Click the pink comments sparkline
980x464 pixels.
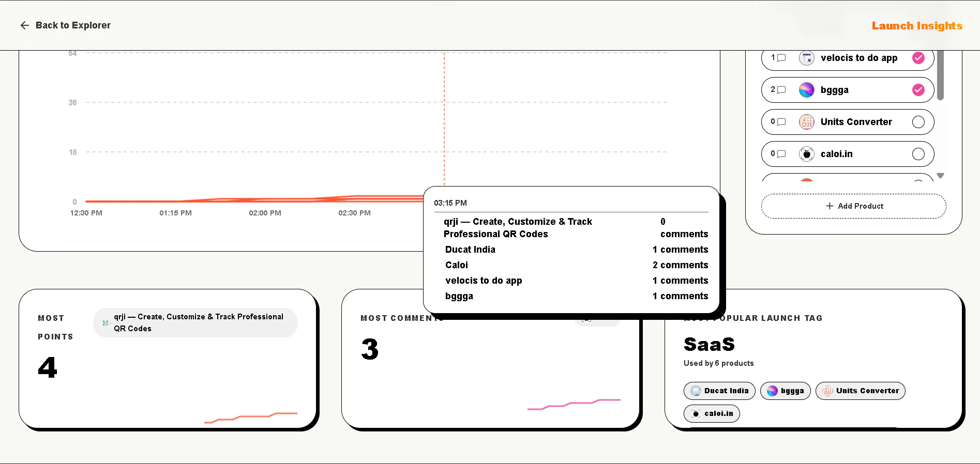[574, 404]
